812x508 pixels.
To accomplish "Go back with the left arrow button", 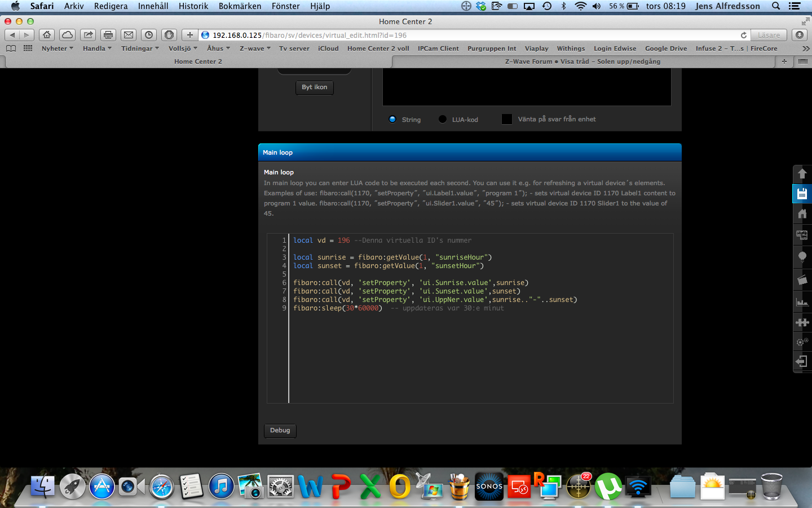I will tap(12, 35).
